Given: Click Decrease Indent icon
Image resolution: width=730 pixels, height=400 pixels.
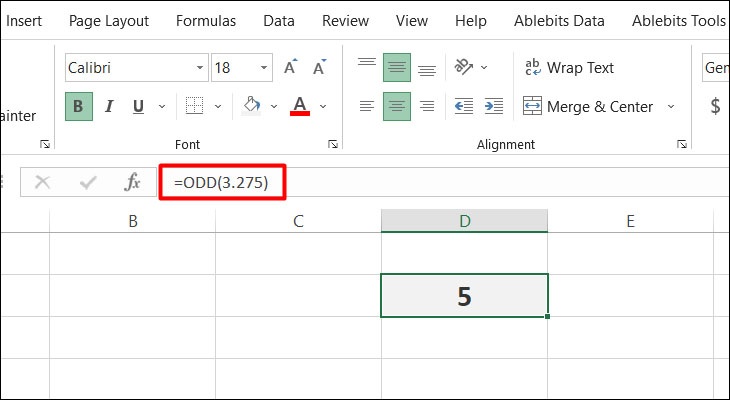Looking at the screenshot, I should pos(464,106).
